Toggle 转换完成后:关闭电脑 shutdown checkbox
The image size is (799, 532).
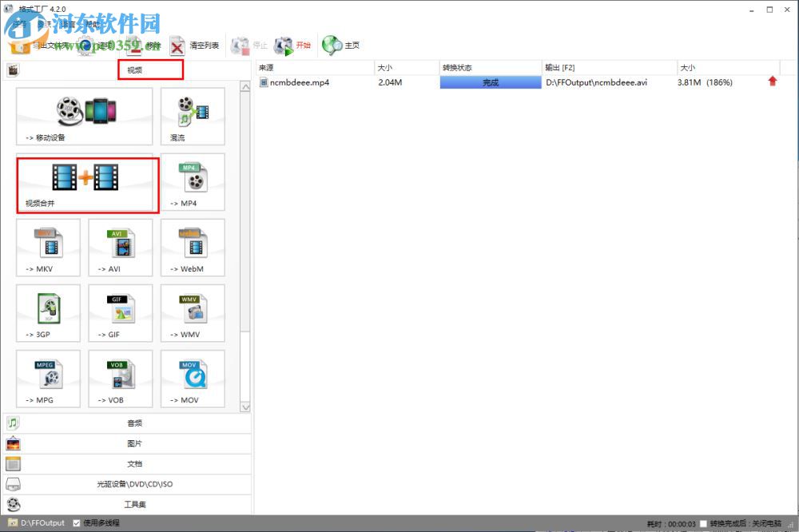[703, 523]
